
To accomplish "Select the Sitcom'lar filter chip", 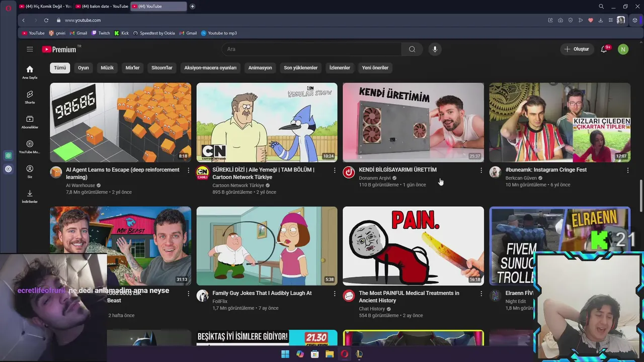I will 162,68.
